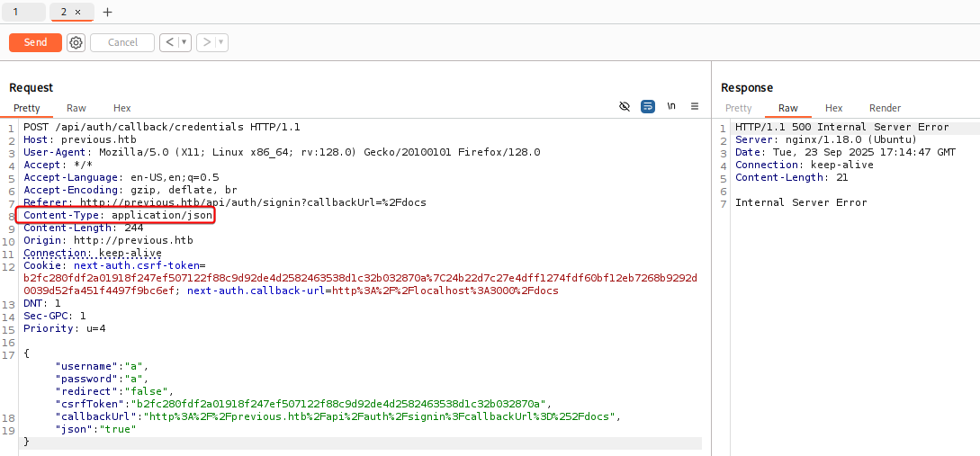Switch the Response view to Pretty

tap(738, 108)
